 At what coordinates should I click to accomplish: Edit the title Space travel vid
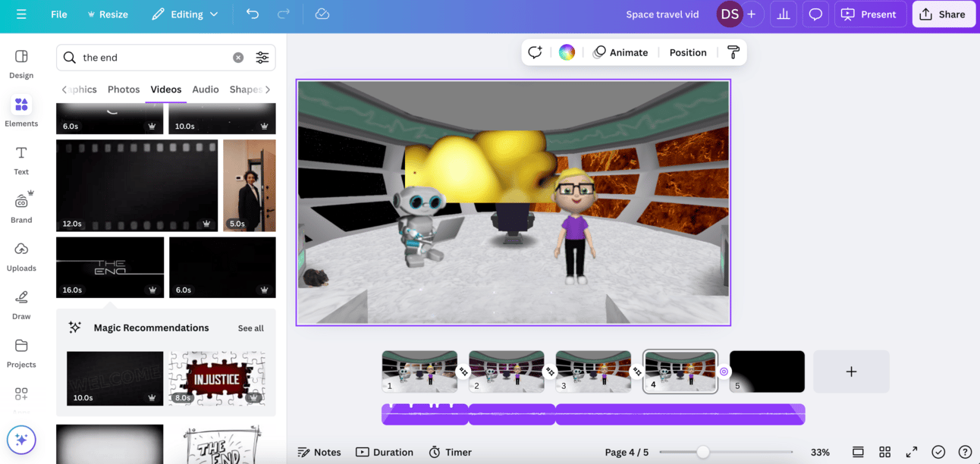(x=662, y=14)
